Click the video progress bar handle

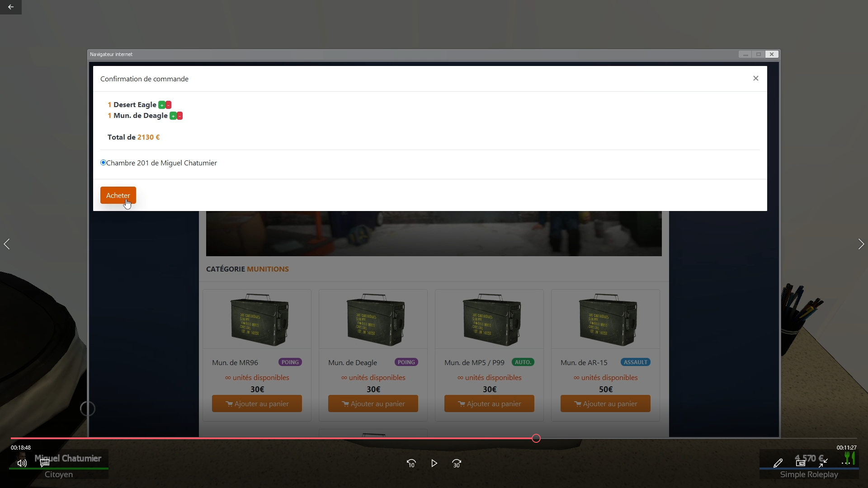click(x=536, y=438)
